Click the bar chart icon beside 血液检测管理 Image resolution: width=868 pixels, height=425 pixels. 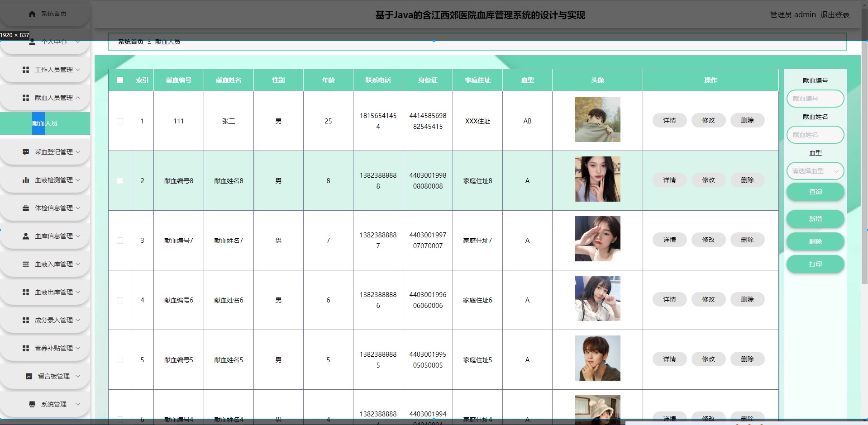[26, 180]
